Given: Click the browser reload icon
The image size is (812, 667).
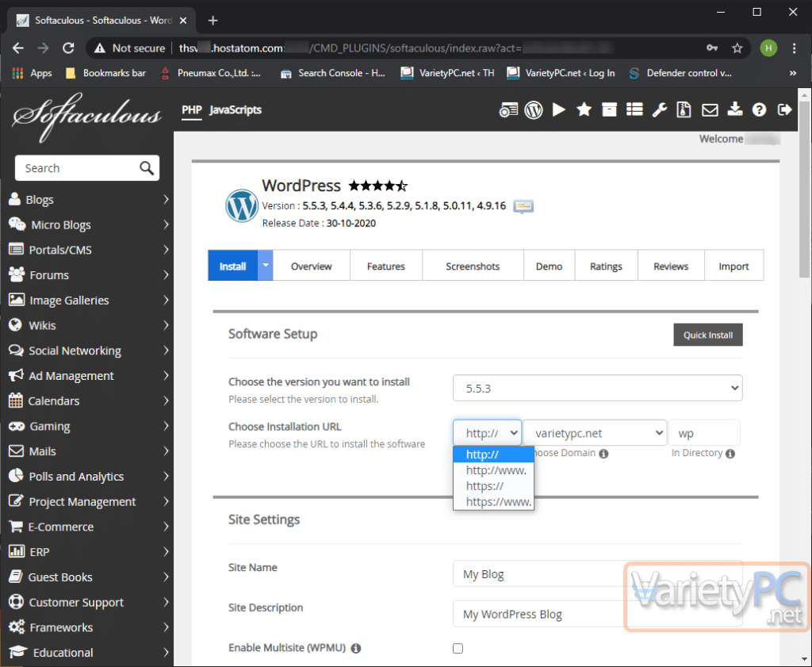Looking at the screenshot, I should click(x=68, y=48).
